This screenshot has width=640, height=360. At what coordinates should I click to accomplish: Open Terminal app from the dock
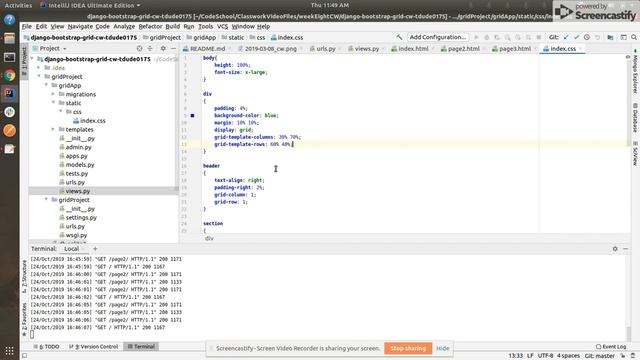pyautogui.click(x=9, y=57)
